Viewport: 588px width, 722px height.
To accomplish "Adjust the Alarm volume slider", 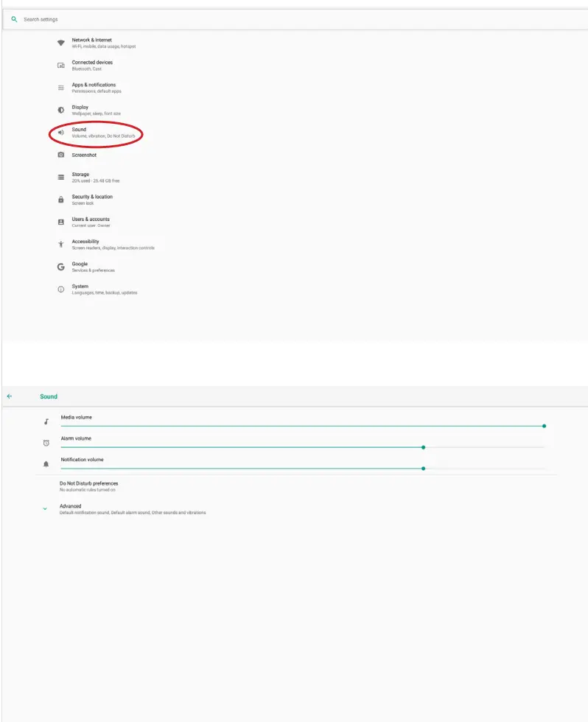I will coord(303,447).
